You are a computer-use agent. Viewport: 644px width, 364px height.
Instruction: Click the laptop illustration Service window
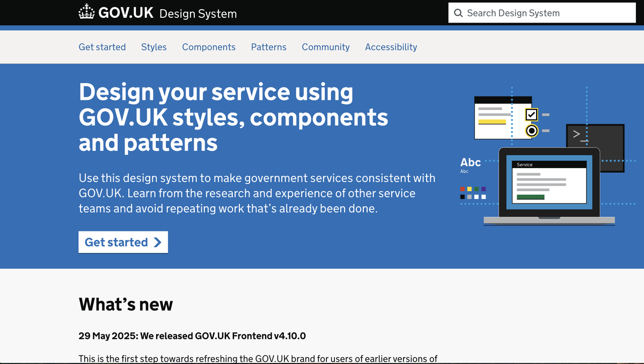pyautogui.click(x=549, y=182)
